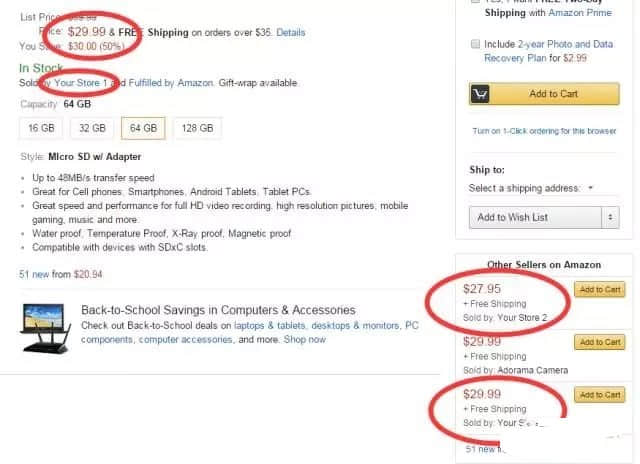Image resolution: width=640 pixels, height=464 pixels.
Task: Select the 16 GB capacity option
Action: [42, 128]
